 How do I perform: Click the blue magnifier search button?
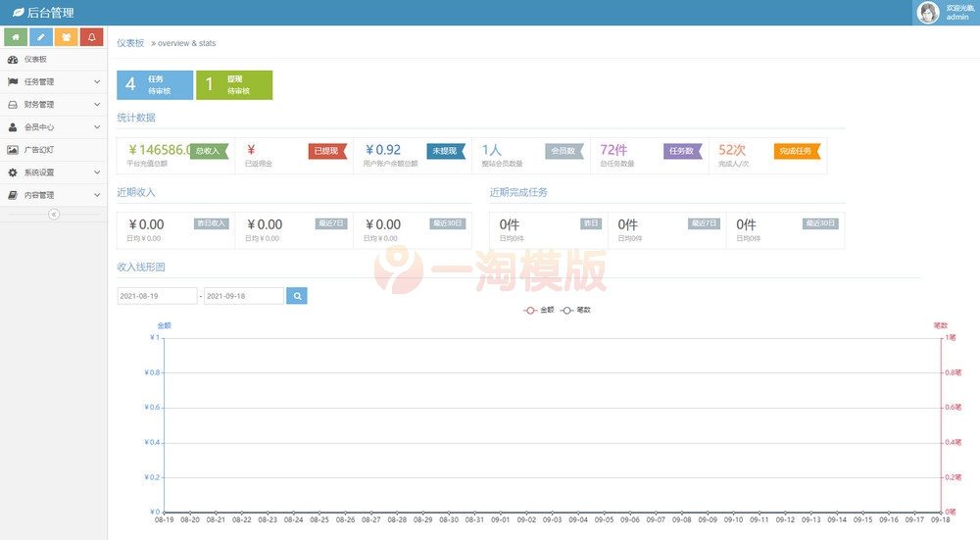(x=297, y=296)
